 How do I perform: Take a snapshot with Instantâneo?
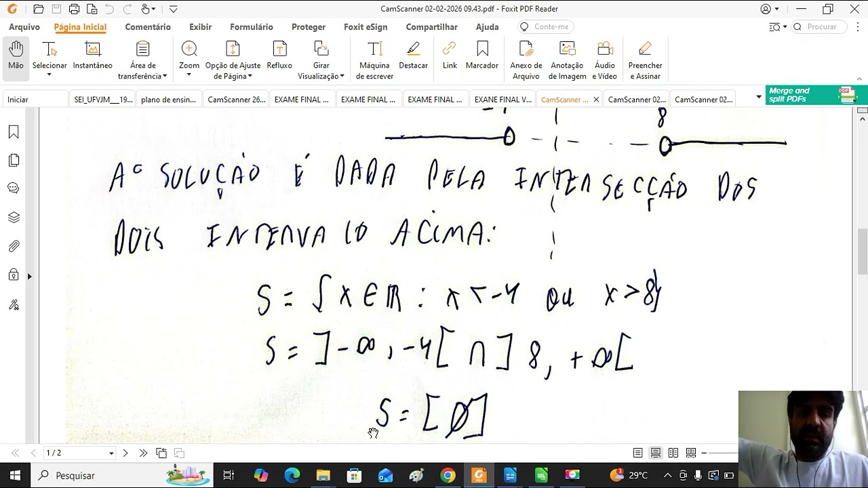pyautogui.click(x=93, y=56)
